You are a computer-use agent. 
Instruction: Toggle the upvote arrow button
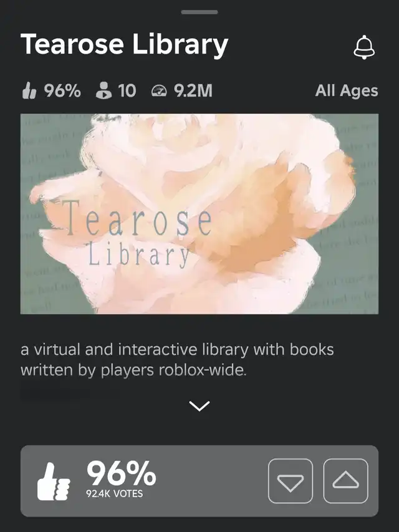click(346, 481)
